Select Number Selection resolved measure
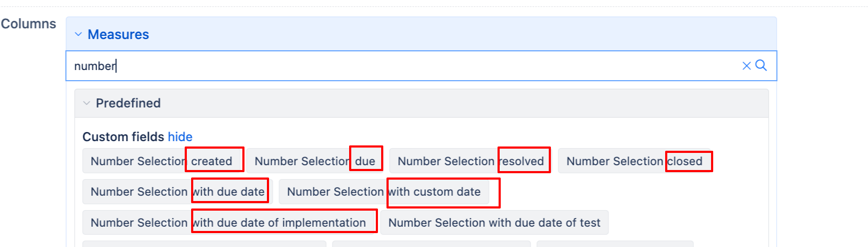Screen dimensions: 868x247 471,161
